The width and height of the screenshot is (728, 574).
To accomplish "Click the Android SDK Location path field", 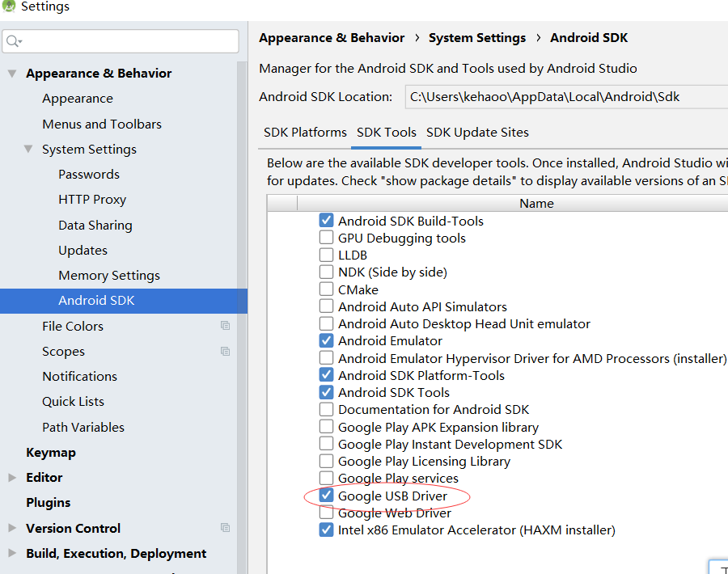I will (566, 96).
